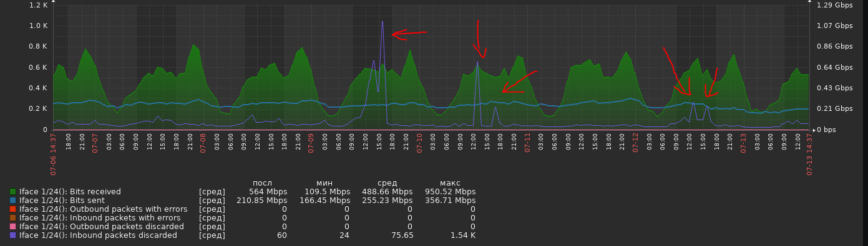The width and height of the screenshot is (868, 246).
Task: Click the 'макс' column header in legend
Action: pyautogui.click(x=450, y=183)
